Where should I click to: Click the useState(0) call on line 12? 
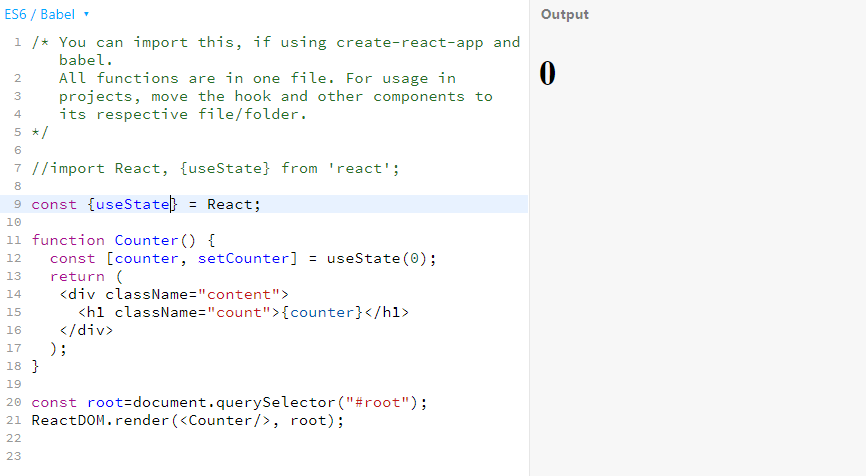[377, 258]
